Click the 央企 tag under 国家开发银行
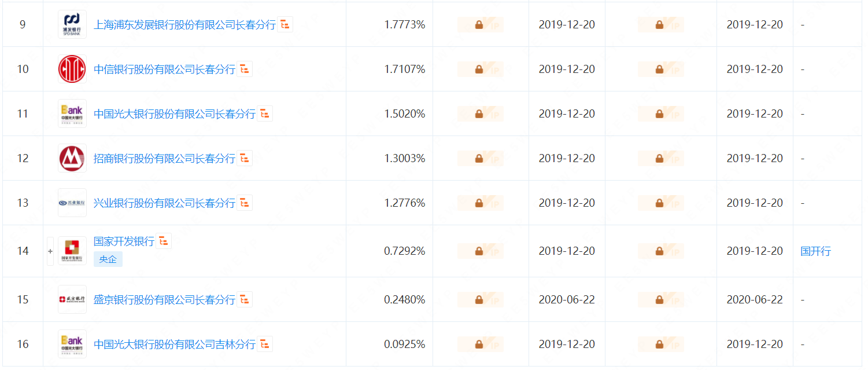This screenshot has width=868, height=370. click(108, 259)
